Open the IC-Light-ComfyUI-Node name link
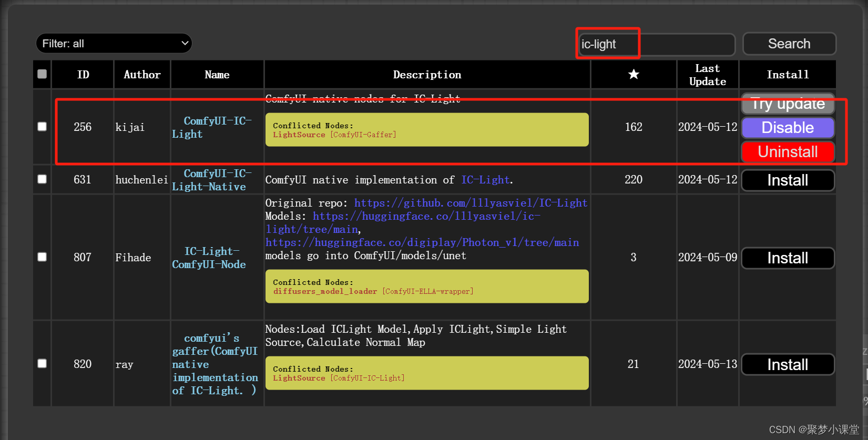 point(209,258)
